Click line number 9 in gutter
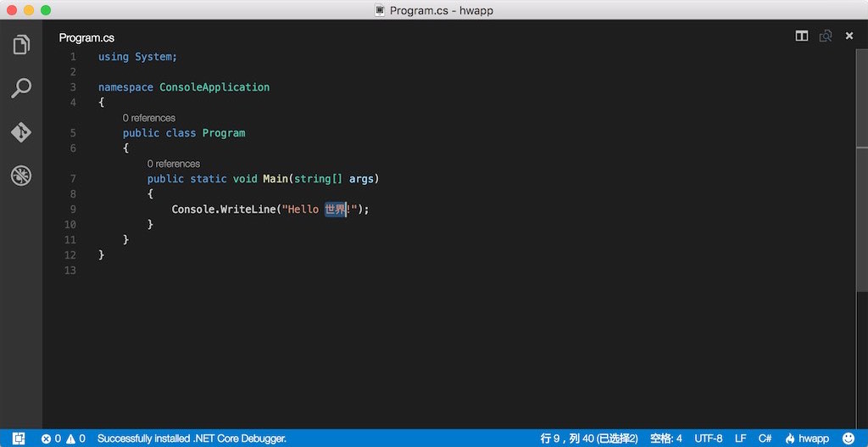 (73, 210)
